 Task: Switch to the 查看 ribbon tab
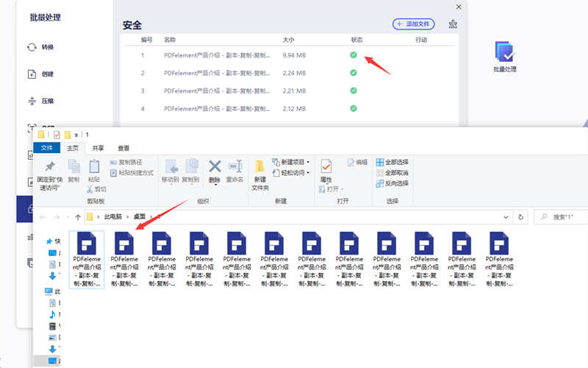[x=123, y=149]
